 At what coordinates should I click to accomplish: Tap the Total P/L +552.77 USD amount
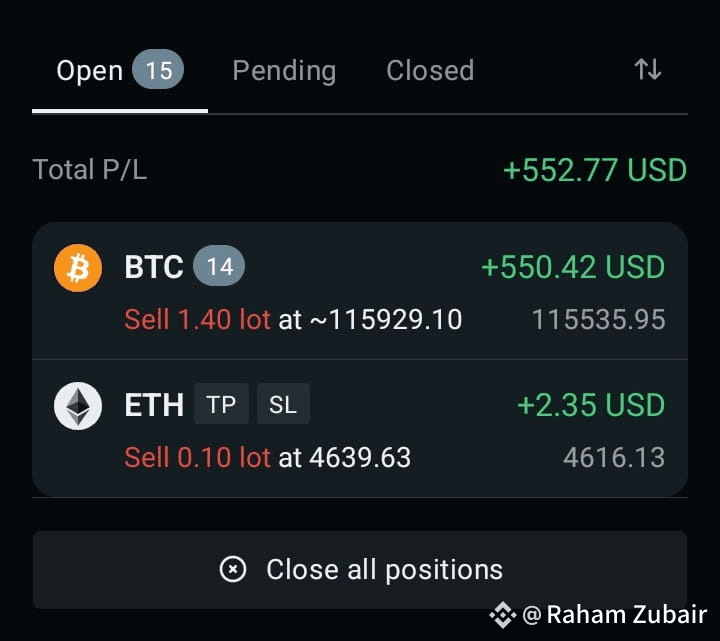(x=595, y=170)
